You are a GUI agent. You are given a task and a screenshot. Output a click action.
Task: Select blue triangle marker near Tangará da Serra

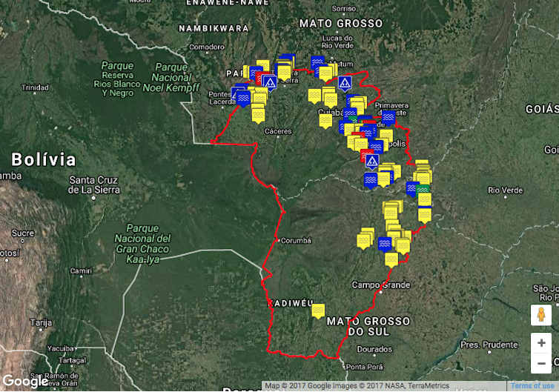coord(270,82)
